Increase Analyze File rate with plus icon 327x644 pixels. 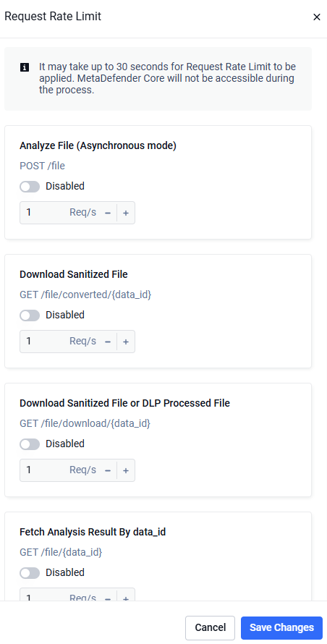(x=126, y=213)
